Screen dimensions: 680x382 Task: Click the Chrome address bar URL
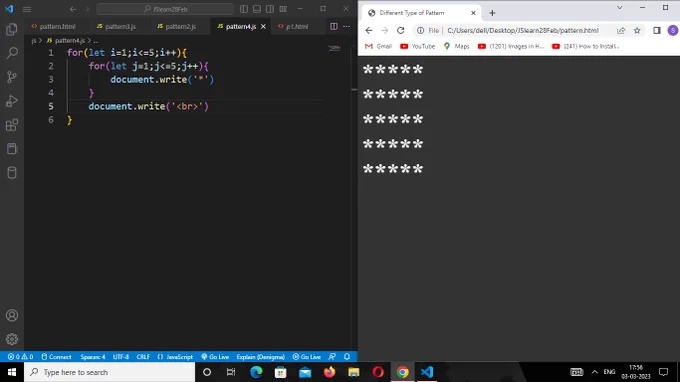pyautogui.click(x=523, y=30)
